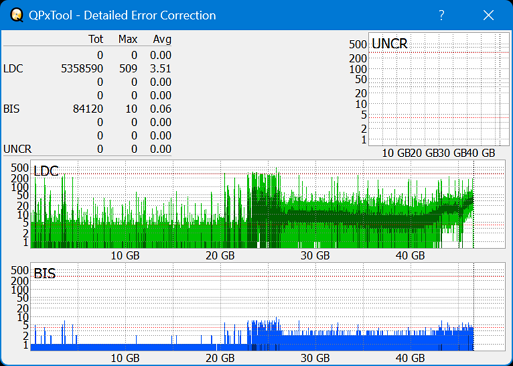Click the UNCR graph title label
The image size is (513, 366).
click(389, 44)
